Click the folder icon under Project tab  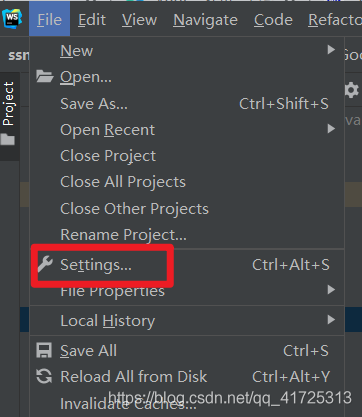tap(8, 139)
